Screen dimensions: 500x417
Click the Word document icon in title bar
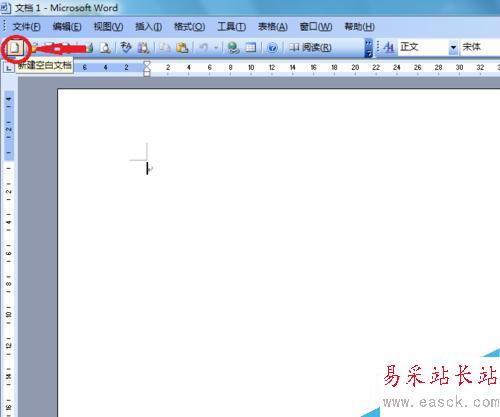[x=6, y=8]
